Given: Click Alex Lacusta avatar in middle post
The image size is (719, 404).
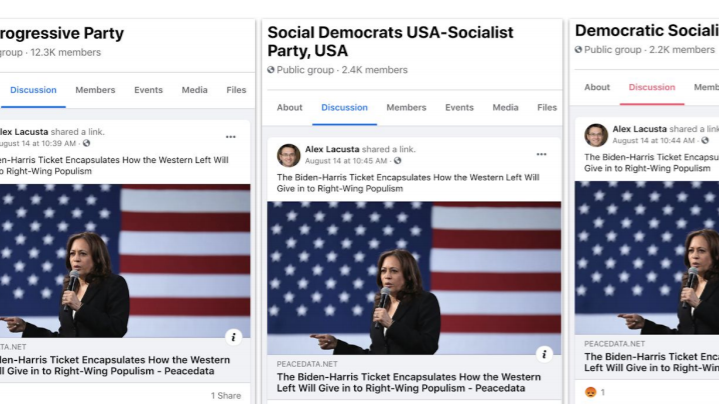Looking at the screenshot, I should 289,155.
